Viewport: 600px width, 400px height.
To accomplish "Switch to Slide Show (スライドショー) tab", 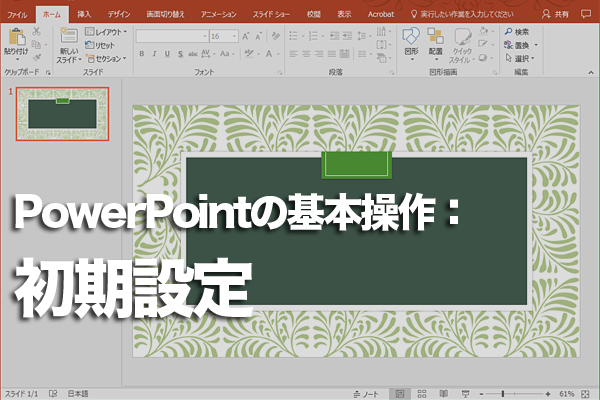I will 271,14.
